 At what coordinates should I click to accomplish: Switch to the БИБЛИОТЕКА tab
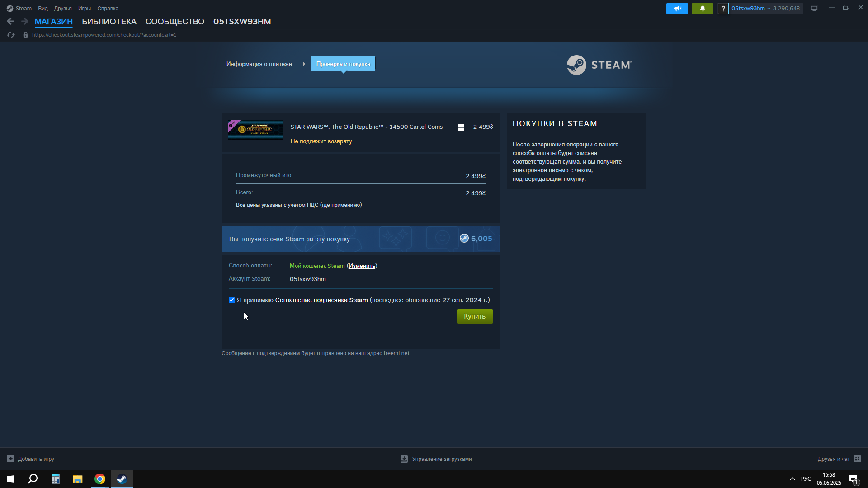(109, 22)
